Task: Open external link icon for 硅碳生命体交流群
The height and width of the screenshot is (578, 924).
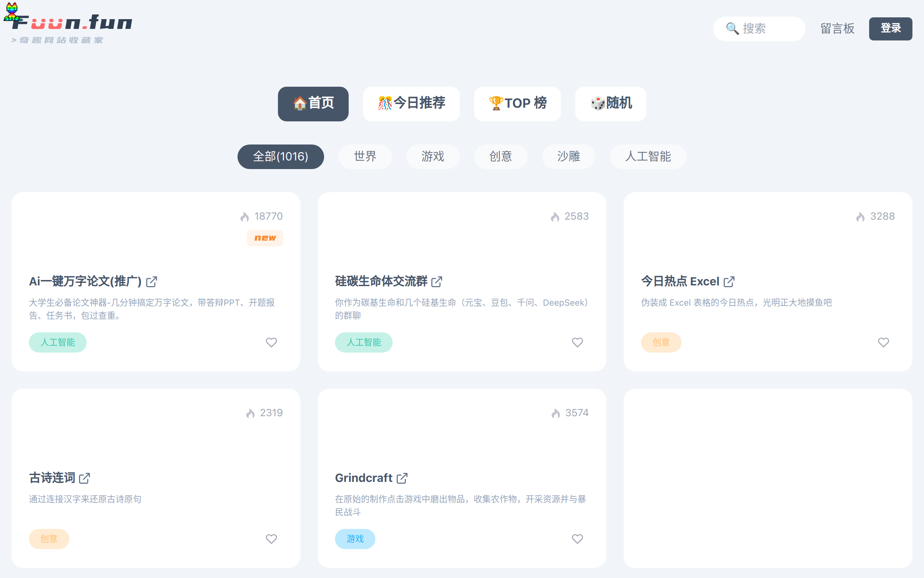Action: click(437, 282)
